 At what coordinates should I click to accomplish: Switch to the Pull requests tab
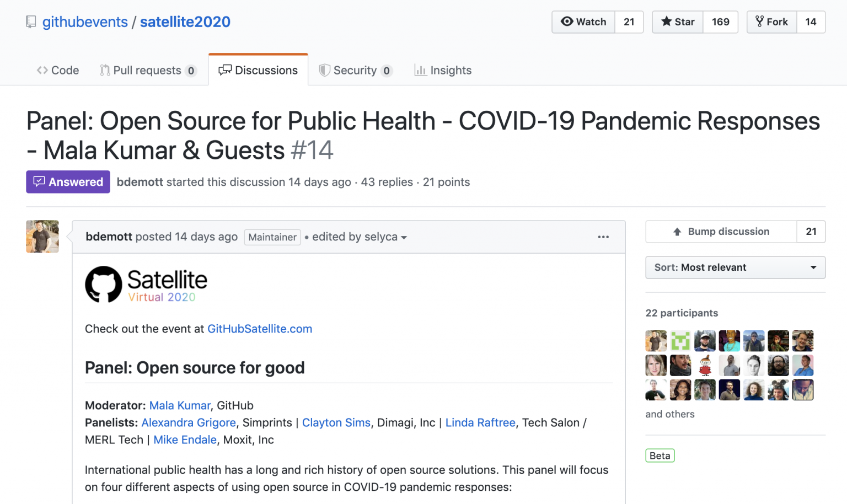click(147, 70)
